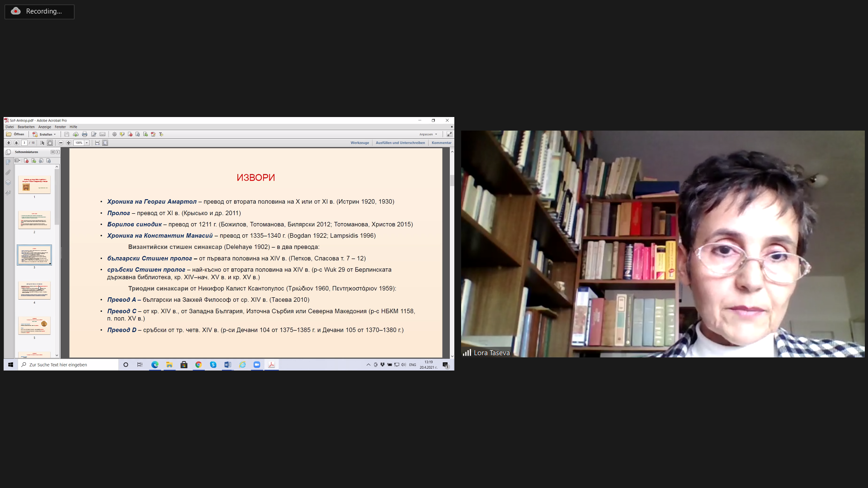Screen dimensions: 868x488
Task: Click the Print icon in toolbar
Action: click(85, 134)
